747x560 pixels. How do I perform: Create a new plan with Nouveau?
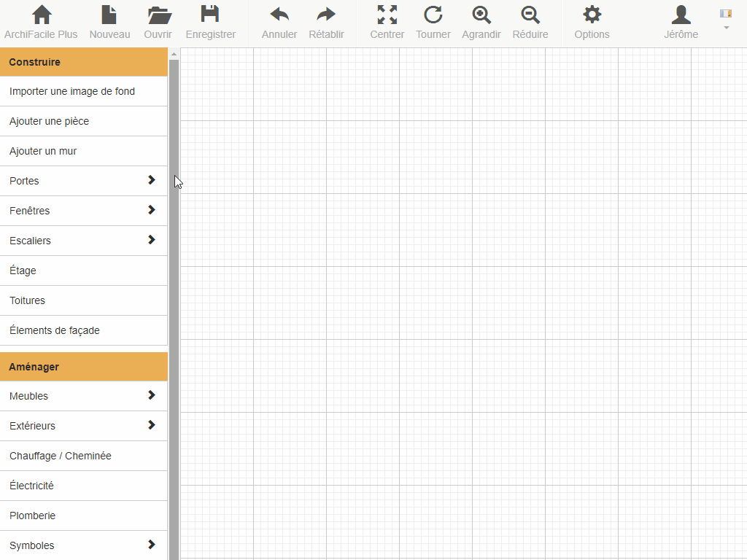click(109, 22)
